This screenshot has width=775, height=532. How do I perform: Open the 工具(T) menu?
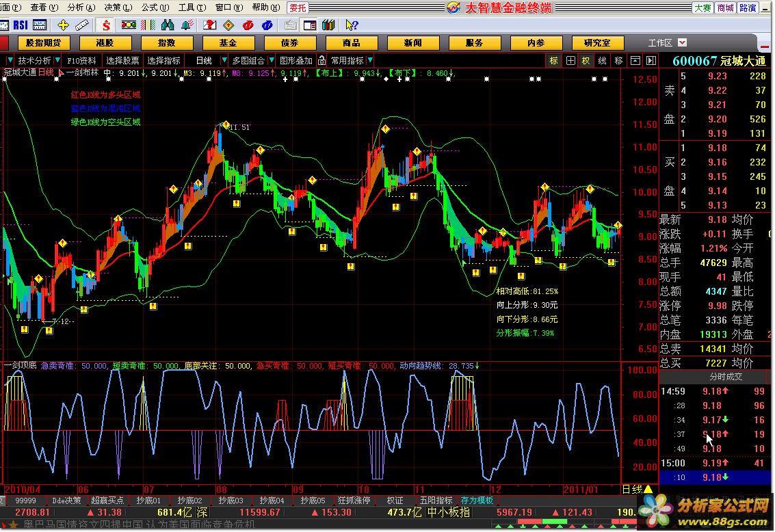[192, 8]
